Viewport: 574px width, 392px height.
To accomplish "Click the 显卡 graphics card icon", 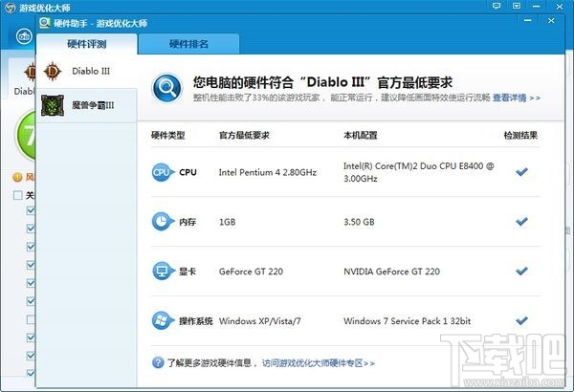I will click(x=162, y=272).
